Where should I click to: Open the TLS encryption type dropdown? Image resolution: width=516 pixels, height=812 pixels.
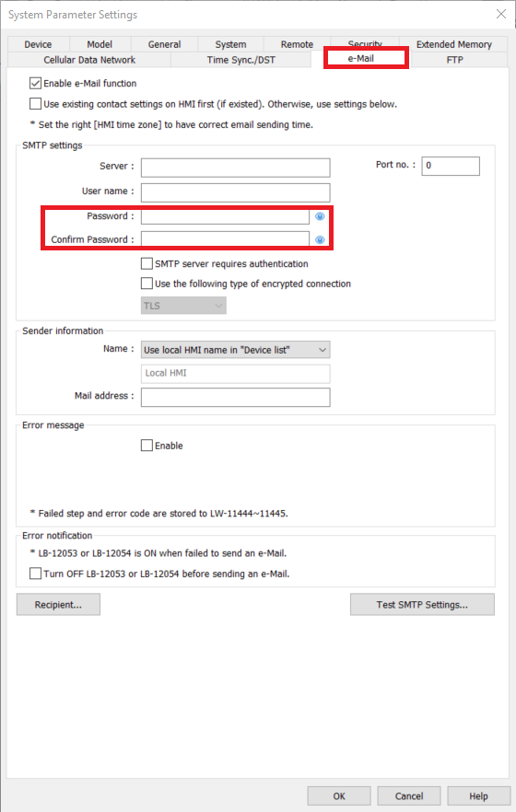click(183, 306)
